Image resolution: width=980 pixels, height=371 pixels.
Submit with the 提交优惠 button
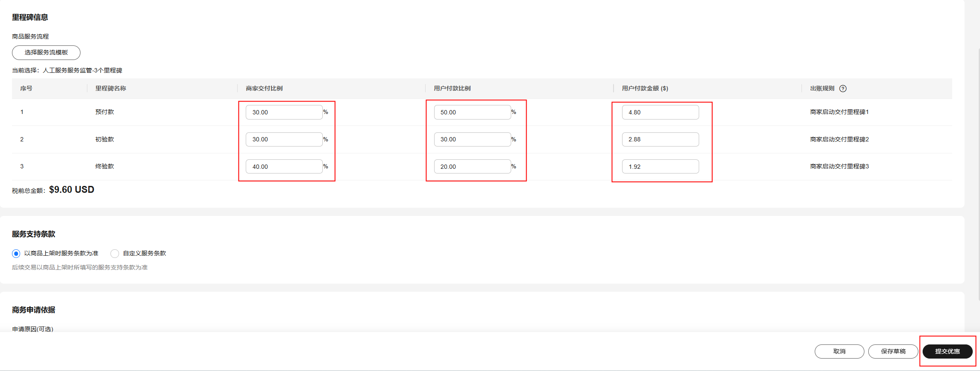(x=947, y=351)
